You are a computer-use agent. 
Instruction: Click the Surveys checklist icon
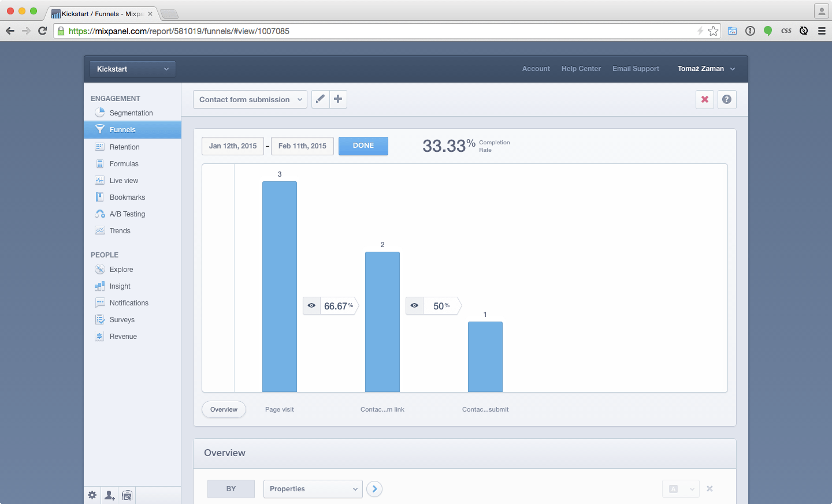coord(99,319)
